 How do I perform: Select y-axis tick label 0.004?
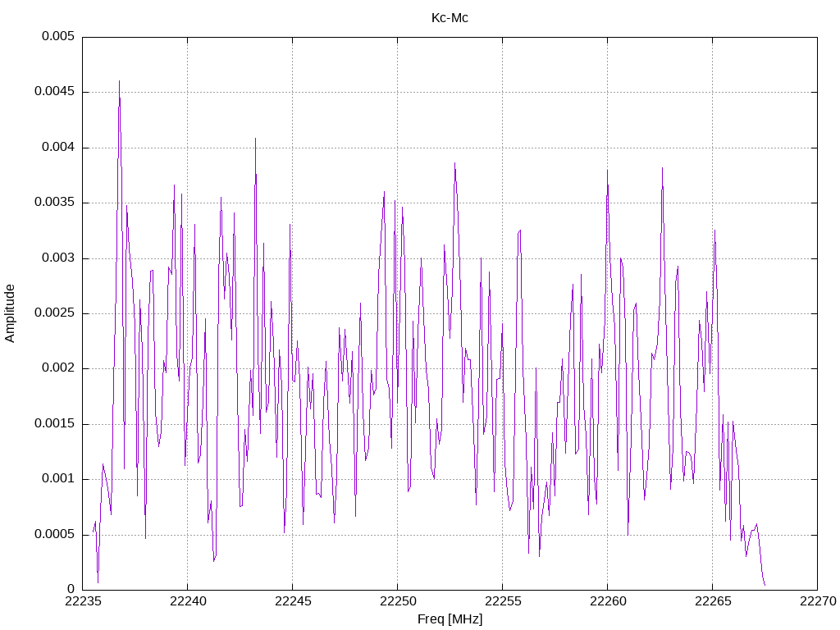tap(58, 148)
